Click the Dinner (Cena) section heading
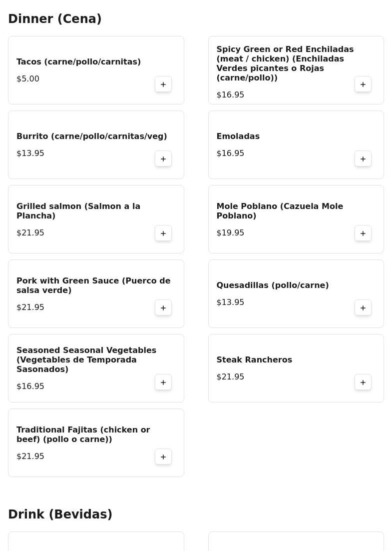 coord(55,19)
